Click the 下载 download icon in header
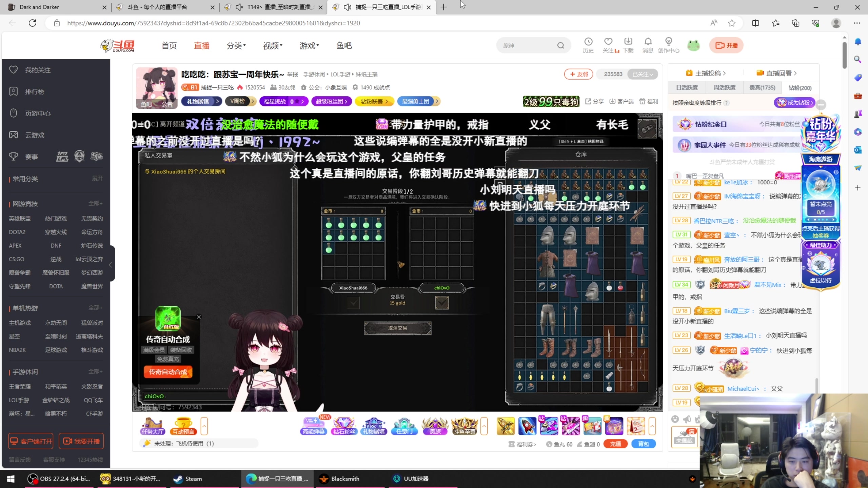The height and width of the screenshot is (488, 868). pos(628,45)
